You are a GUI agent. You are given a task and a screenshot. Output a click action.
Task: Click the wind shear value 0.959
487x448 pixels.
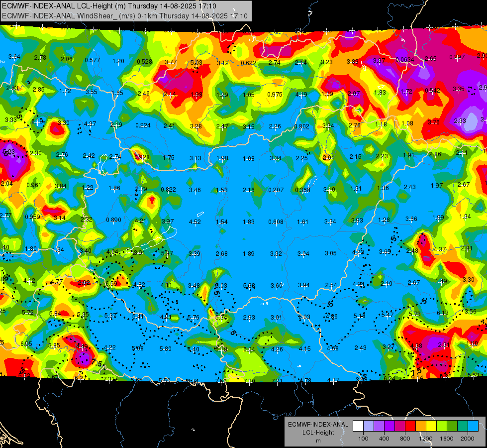(32, 217)
